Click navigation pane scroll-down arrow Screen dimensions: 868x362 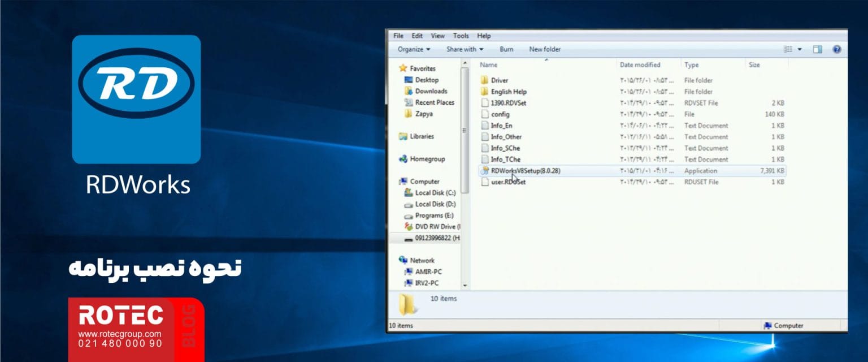click(x=465, y=286)
